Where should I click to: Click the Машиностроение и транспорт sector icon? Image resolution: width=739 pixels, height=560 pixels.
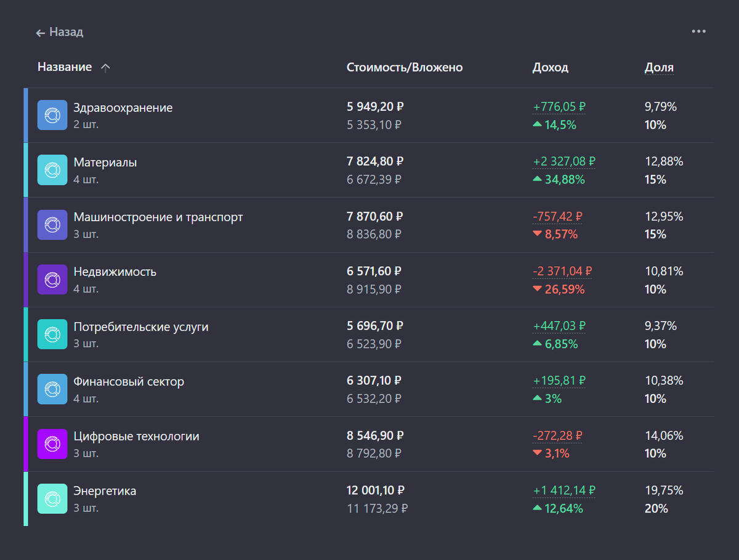52,225
